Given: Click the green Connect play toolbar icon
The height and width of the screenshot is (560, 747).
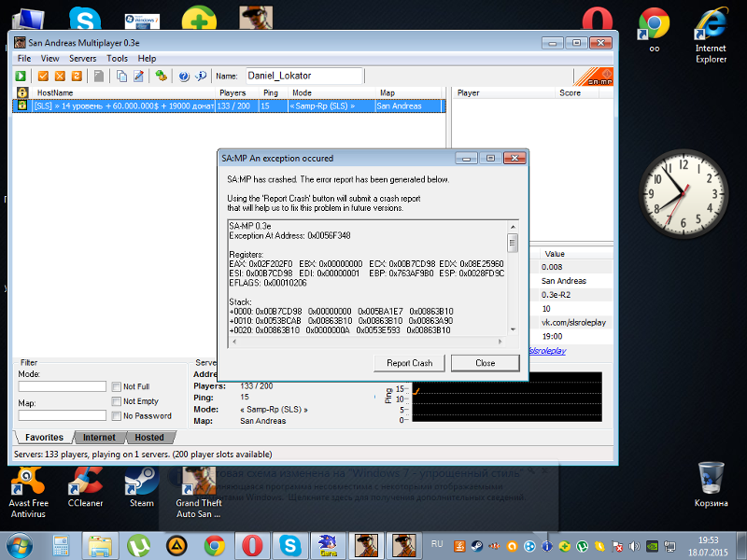Looking at the screenshot, I should click(21, 77).
